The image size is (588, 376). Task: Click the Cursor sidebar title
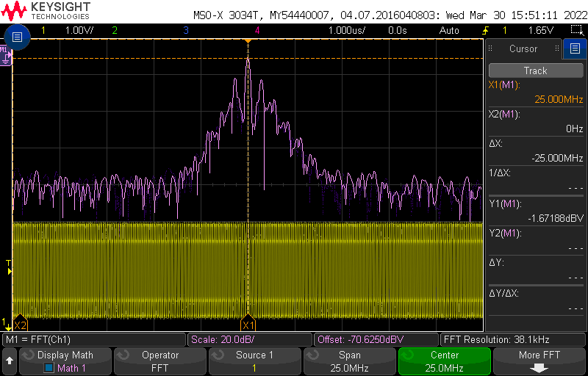pyautogui.click(x=523, y=48)
